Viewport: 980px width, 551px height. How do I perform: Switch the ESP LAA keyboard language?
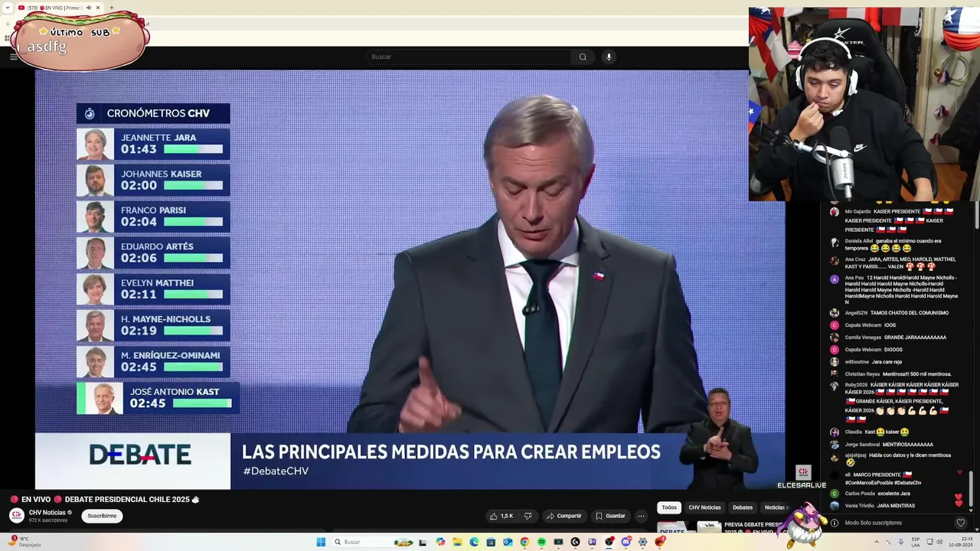coord(916,542)
